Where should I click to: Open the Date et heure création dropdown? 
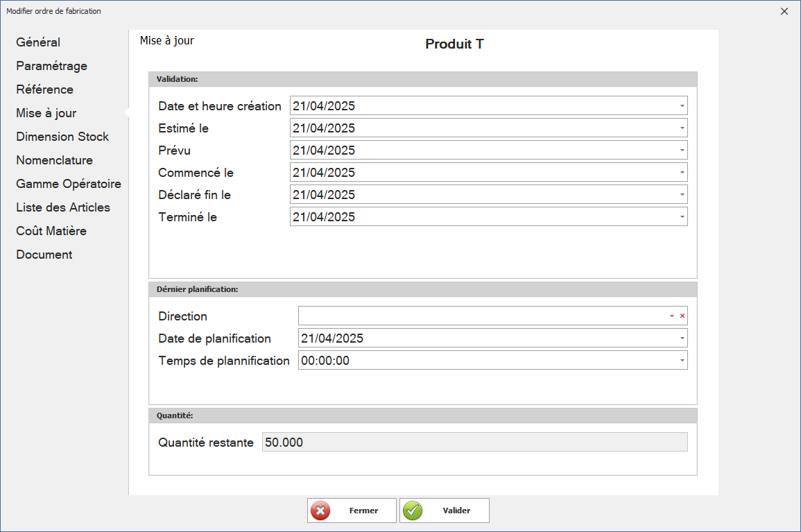coord(682,106)
